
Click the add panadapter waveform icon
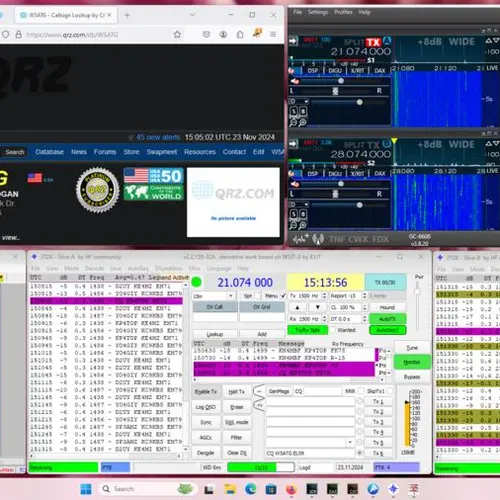(x=300, y=239)
